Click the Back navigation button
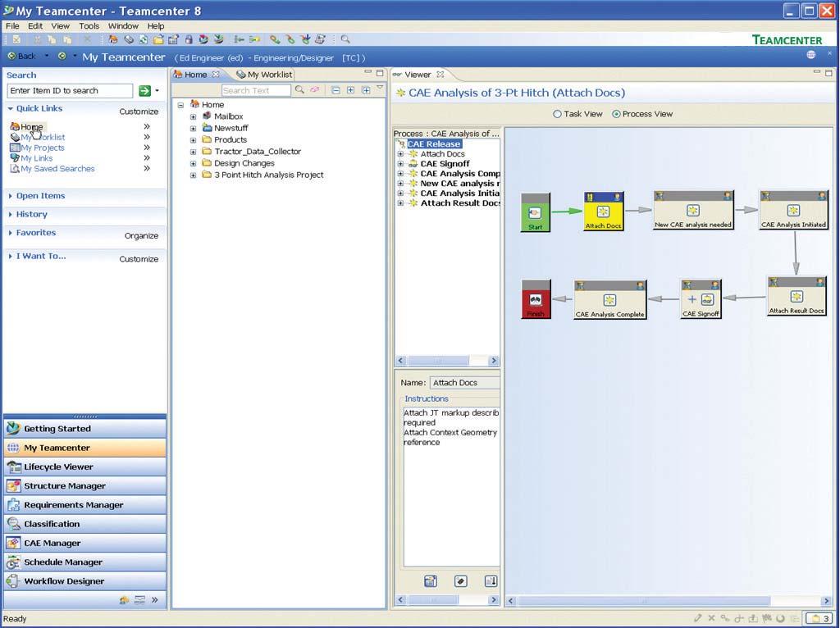The image size is (840, 628). pyautogui.click(x=22, y=56)
